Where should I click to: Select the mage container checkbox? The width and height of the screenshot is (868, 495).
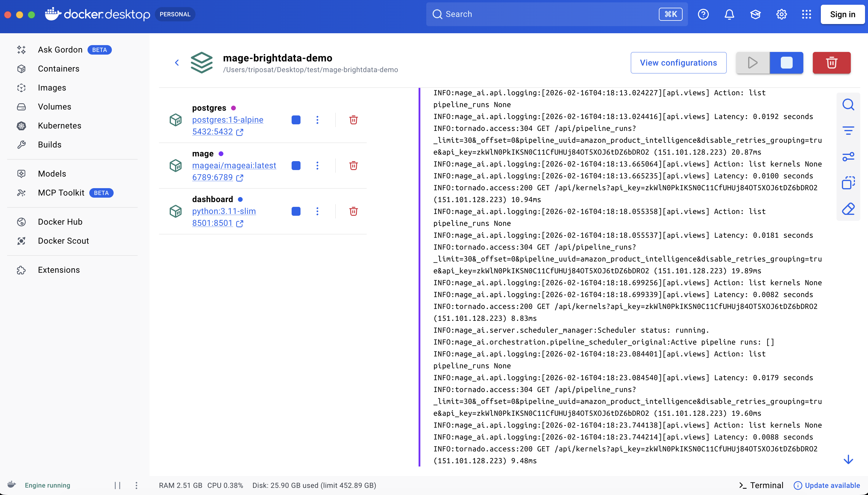(x=295, y=166)
